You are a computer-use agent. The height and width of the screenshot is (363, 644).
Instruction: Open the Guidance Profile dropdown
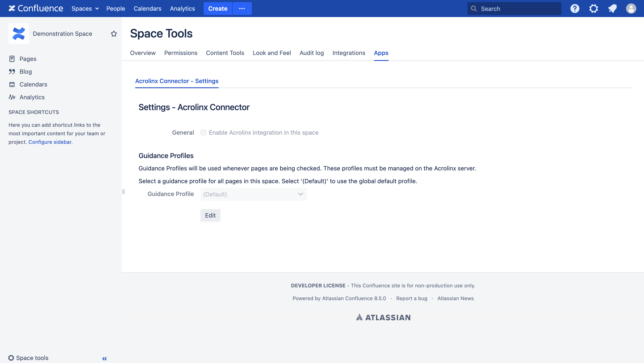click(x=254, y=194)
